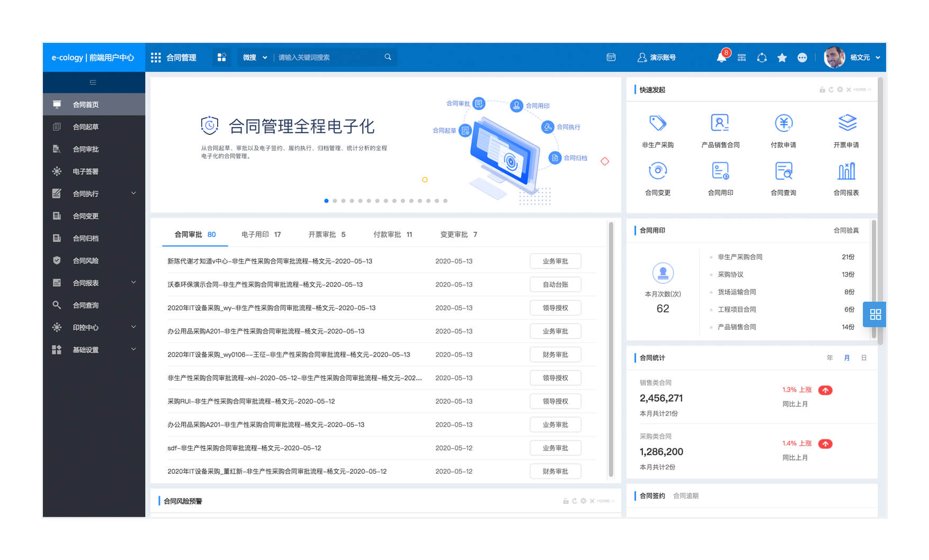
Task: Switch to 合同验真 tab
Action: (x=846, y=230)
